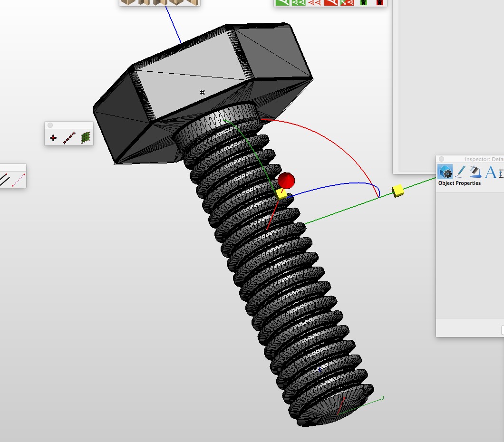504x442 pixels.
Task: Switch to the pen stroke Inspector tab
Action: pyautogui.click(x=460, y=172)
